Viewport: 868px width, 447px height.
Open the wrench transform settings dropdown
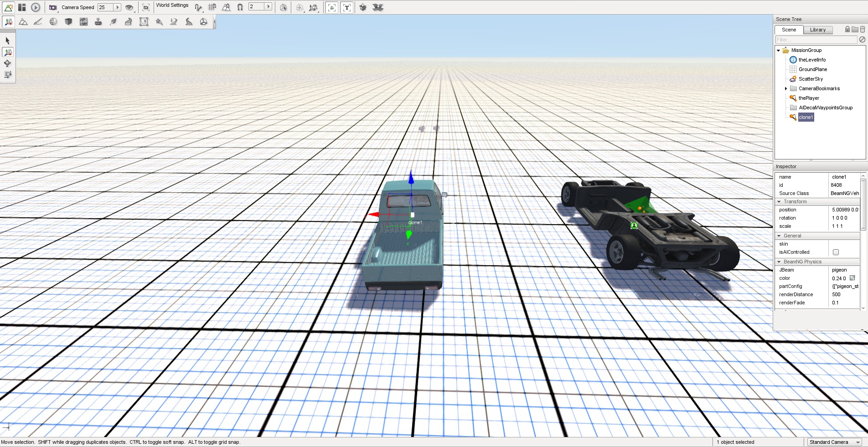198,7
